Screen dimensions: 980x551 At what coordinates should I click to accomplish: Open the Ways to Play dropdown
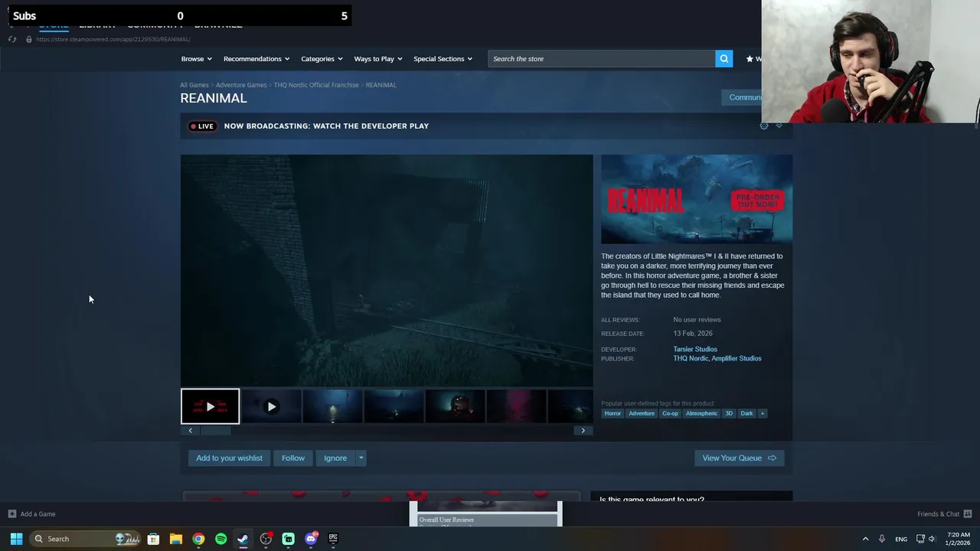(x=378, y=59)
